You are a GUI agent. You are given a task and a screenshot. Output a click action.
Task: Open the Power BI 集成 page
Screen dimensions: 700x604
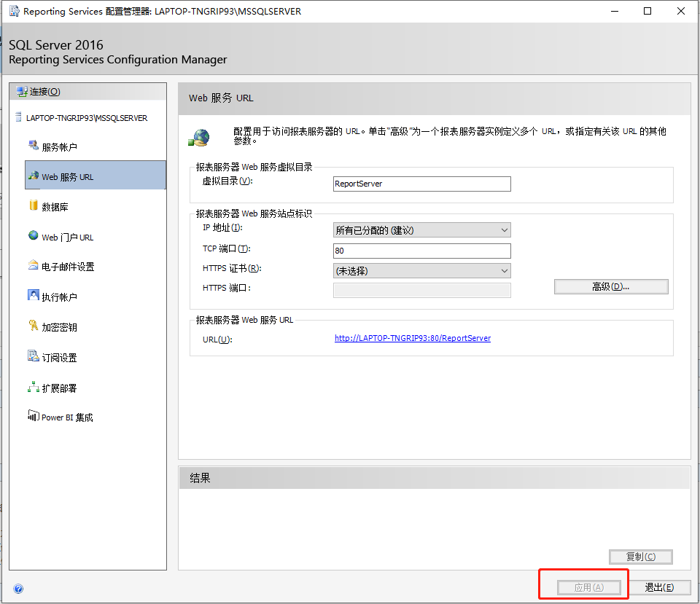(67, 417)
